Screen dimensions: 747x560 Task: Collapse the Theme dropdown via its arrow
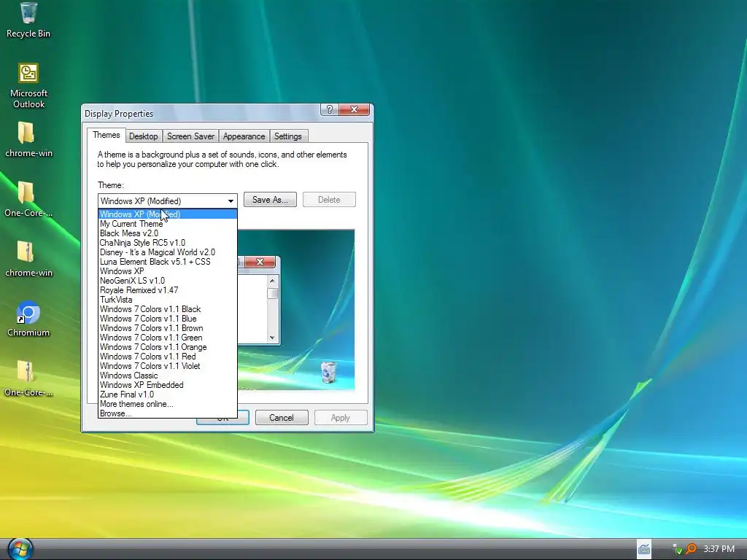[231, 201]
